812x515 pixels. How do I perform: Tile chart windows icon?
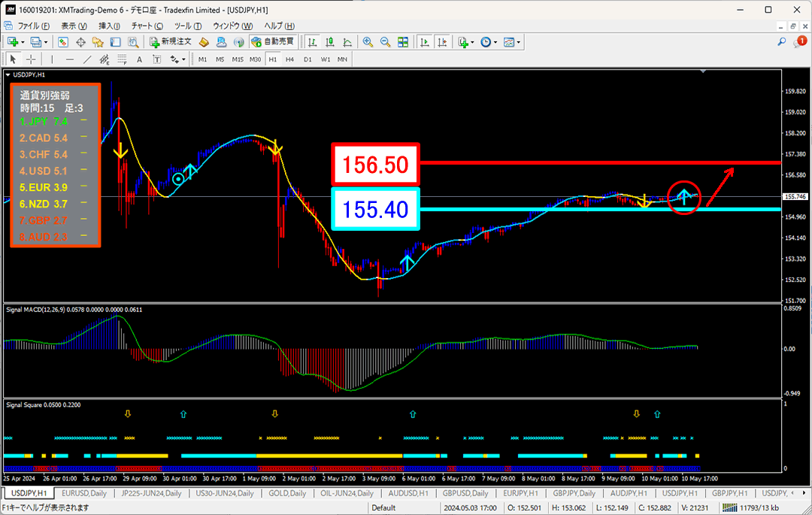point(403,42)
